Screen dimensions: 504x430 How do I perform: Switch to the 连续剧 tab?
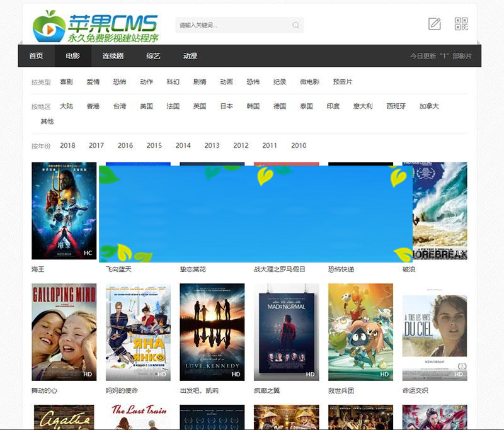tap(113, 56)
